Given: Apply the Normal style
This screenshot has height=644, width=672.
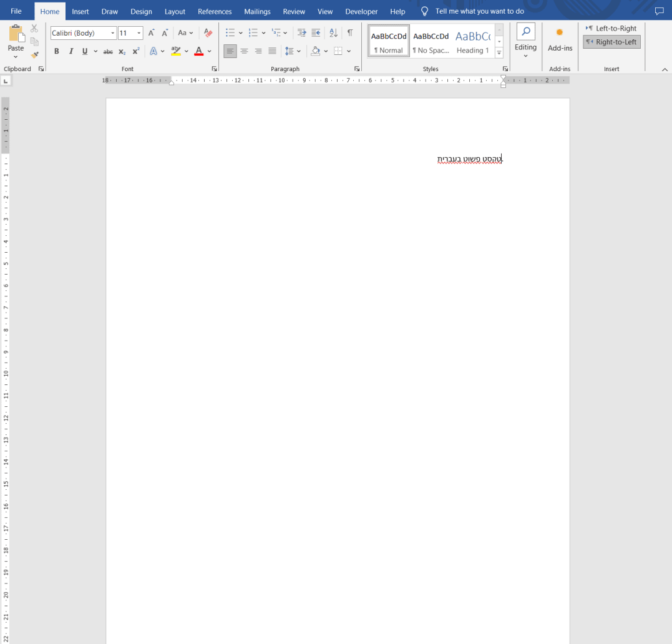Looking at the screenshot, I should point(389,42).
